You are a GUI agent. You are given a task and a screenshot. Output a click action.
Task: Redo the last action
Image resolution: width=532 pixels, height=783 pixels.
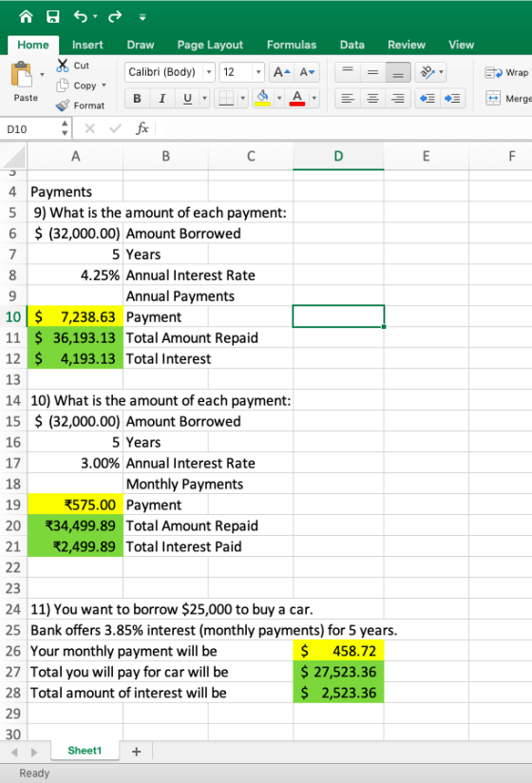tap(115, 17)
